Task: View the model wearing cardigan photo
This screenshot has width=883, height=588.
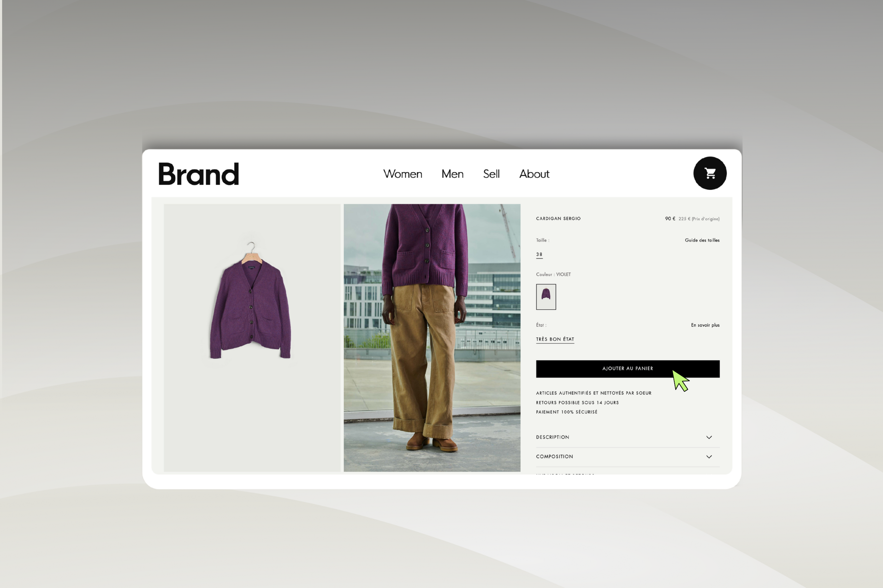Action: [x=432, y=338]
